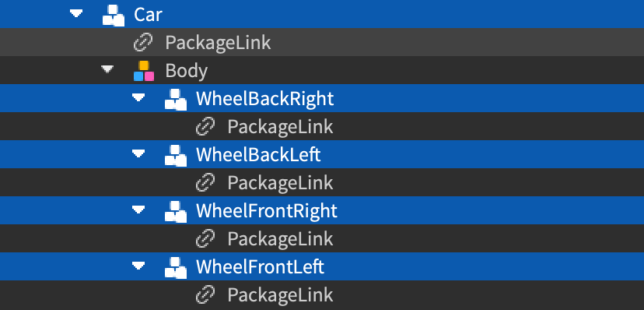
Task: Collapse the WheelBackLeft node arrow
Action: [x=138, y=153]
